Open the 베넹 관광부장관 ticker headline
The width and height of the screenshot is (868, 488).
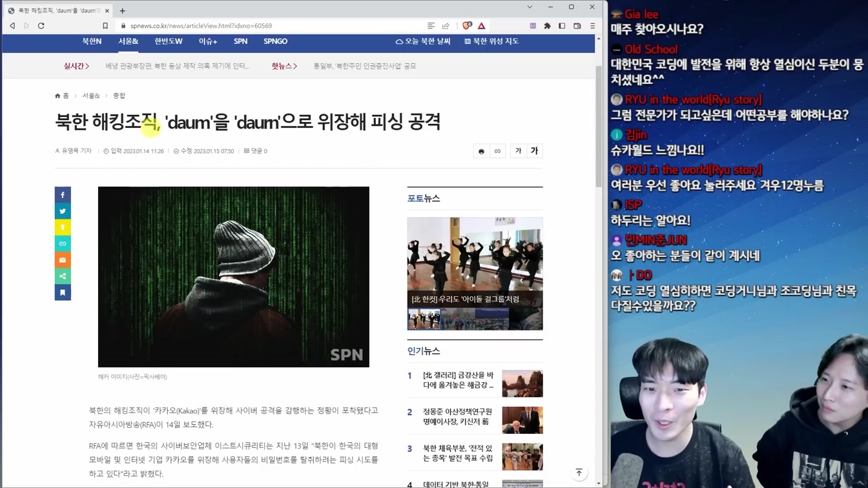tap(178, 66)
